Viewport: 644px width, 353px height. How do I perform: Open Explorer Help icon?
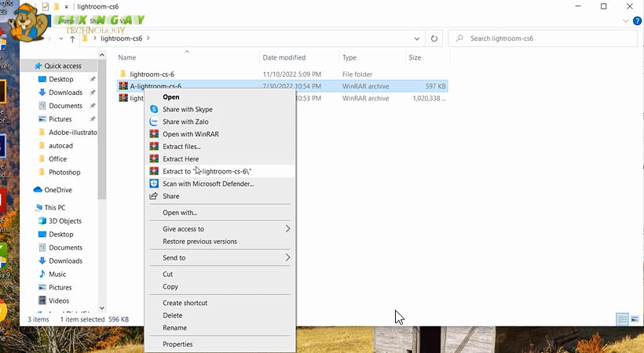pyautogui.click(x=637, y=20)
